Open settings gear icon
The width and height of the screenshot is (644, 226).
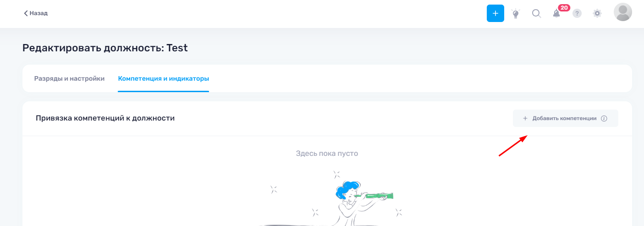[x=597, y=13]
